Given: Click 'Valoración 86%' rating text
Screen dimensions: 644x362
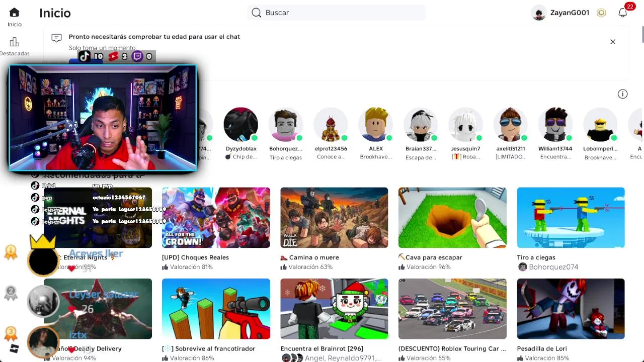Looking at the screenshot, I should (x=192, y=358).
